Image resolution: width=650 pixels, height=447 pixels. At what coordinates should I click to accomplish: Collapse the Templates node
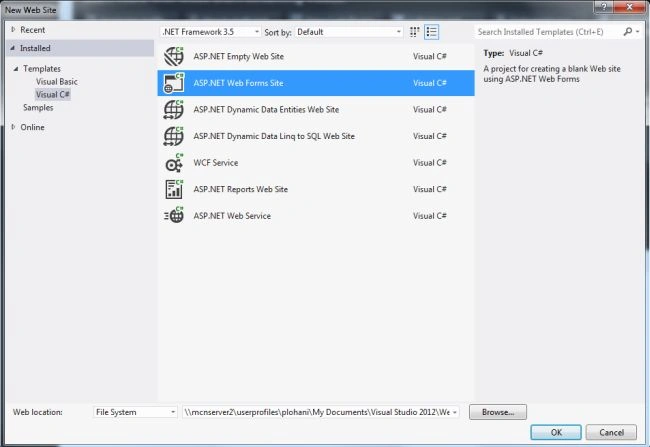16,68
